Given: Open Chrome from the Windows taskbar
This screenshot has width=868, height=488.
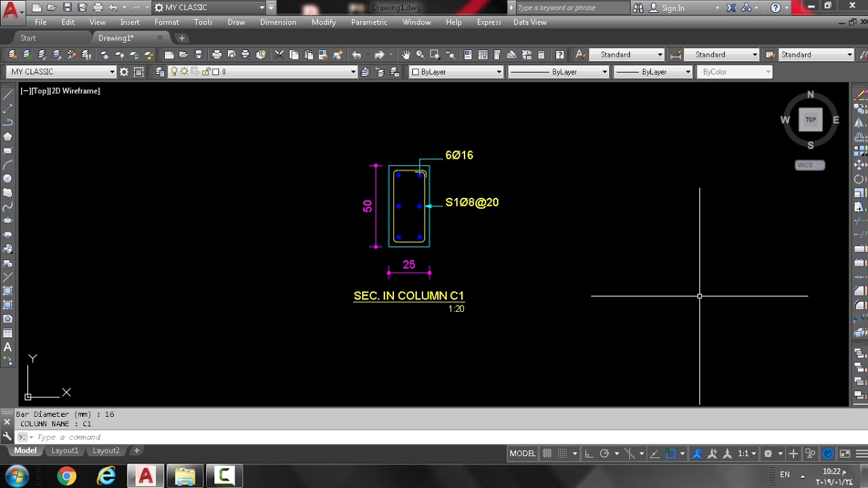Looking at the screenshot, I should (66, 476).
